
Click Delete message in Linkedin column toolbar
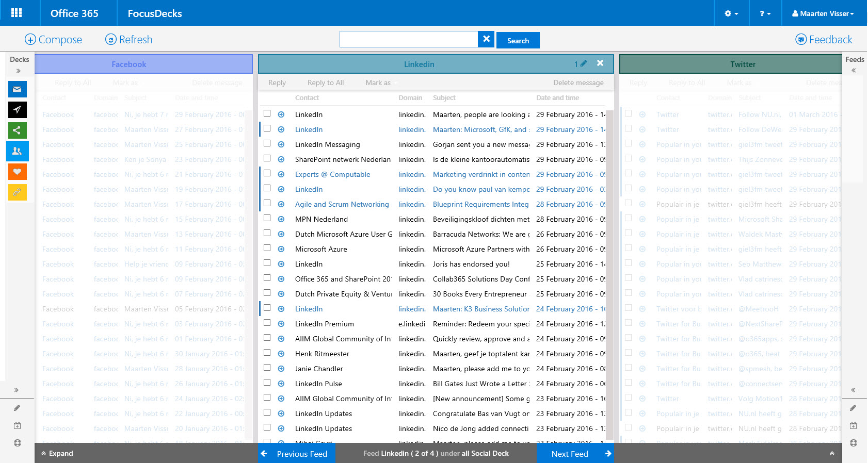pos(578,82)
